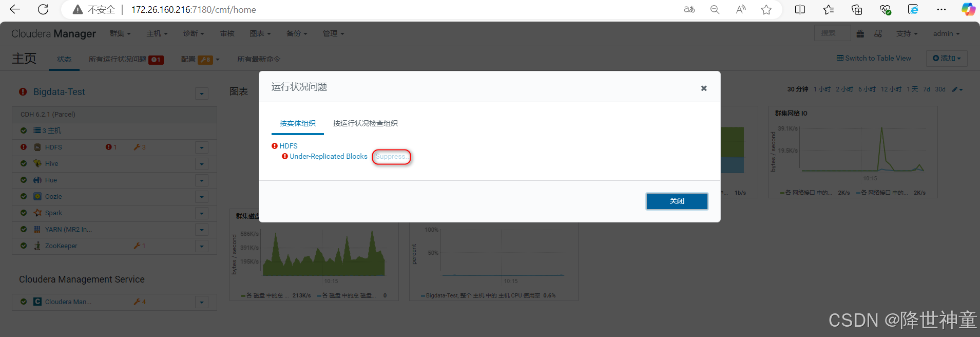Open browser settings ellipsis menu
The width and height of the screenshot is (980, 337).
click(941, 9)
